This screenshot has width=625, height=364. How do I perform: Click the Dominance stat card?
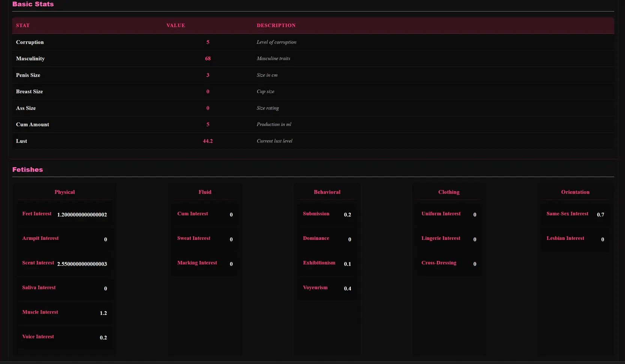(327, 239)
